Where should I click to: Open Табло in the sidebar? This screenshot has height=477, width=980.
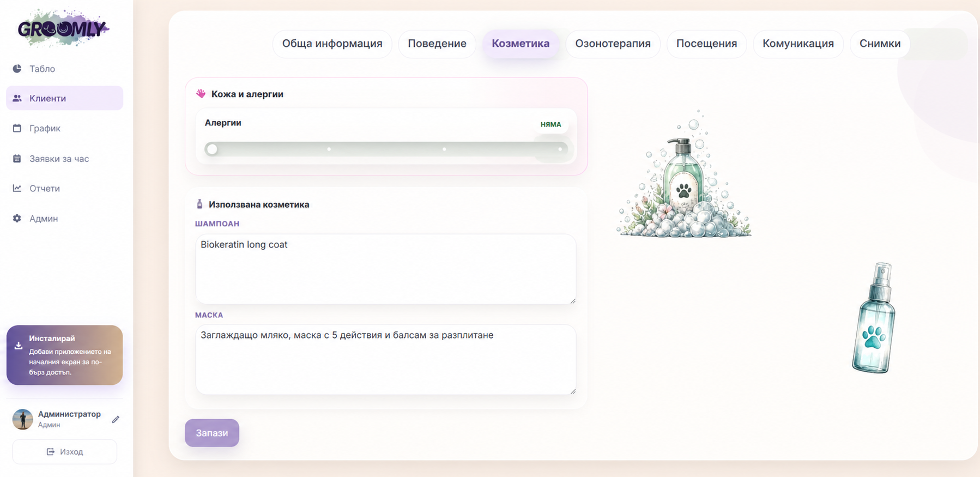coord(64,69)
